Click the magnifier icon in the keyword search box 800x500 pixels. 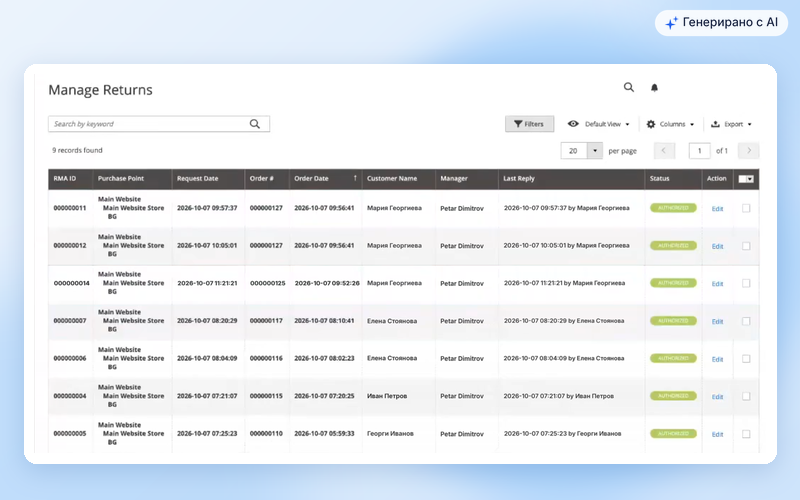[x=255, y=124]
